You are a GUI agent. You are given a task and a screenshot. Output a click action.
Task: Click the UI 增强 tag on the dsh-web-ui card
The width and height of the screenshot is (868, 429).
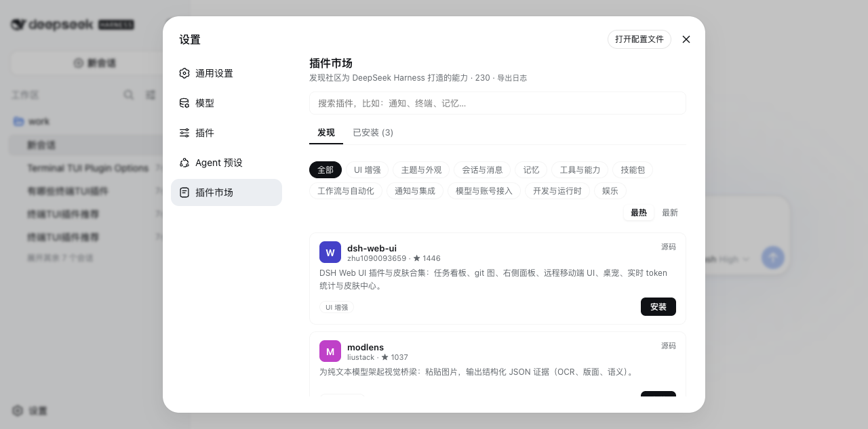point(336,307)
